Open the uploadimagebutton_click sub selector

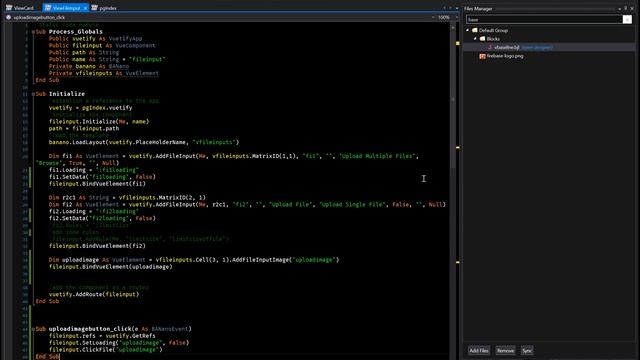(x=220, y=18)
